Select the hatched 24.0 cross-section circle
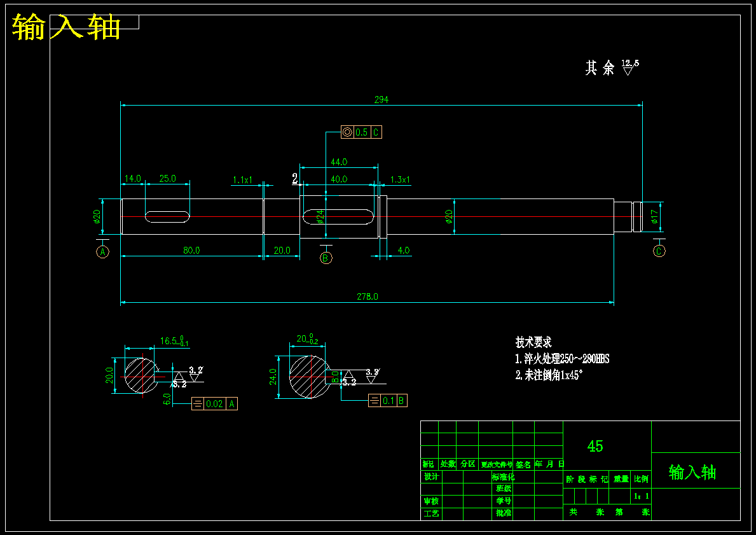Viewport: 756px width, 535px height. pos(310,377)
